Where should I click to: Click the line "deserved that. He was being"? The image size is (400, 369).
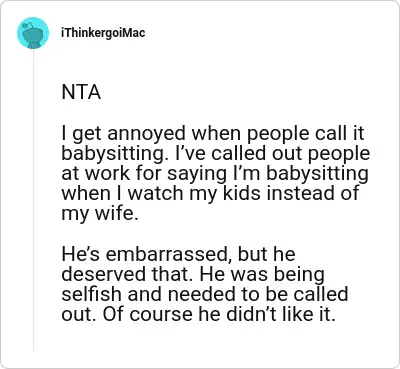click(x=193, y=274)
